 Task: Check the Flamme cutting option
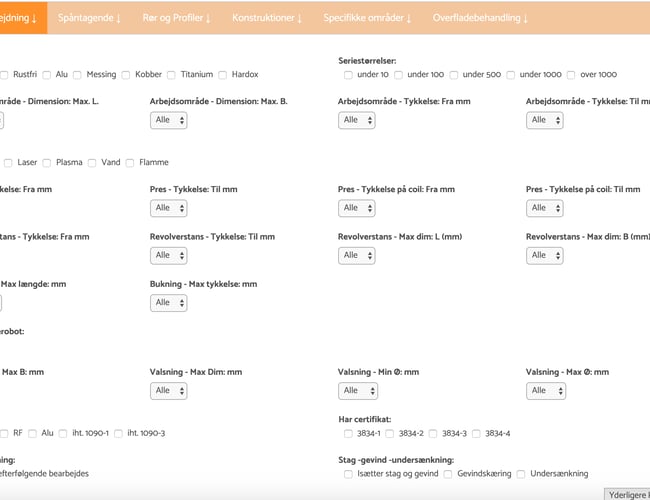pyautogui.click(x=132, y=162)
